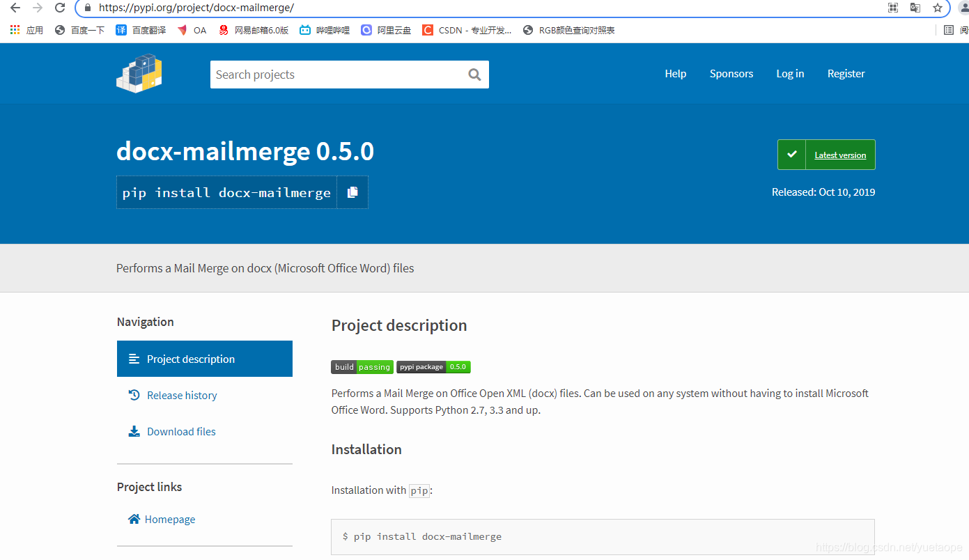Click the build passing badge
This screenshot has height=560, width=969.
362,367
